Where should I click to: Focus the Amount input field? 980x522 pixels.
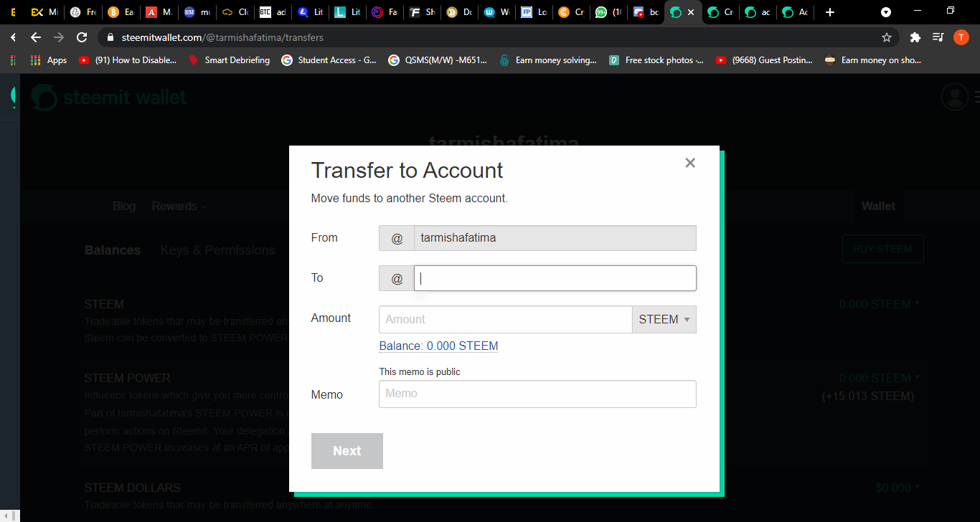tap(505, 320)
